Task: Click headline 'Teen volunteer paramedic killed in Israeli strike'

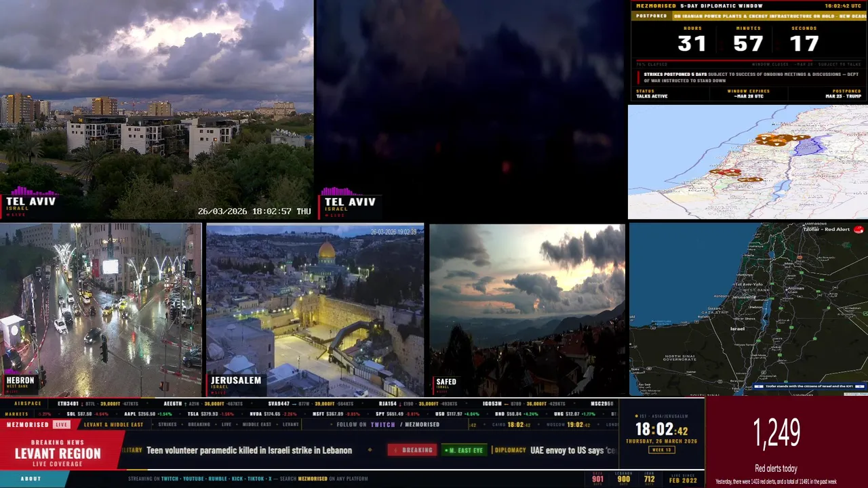Action: pos(249,450)
